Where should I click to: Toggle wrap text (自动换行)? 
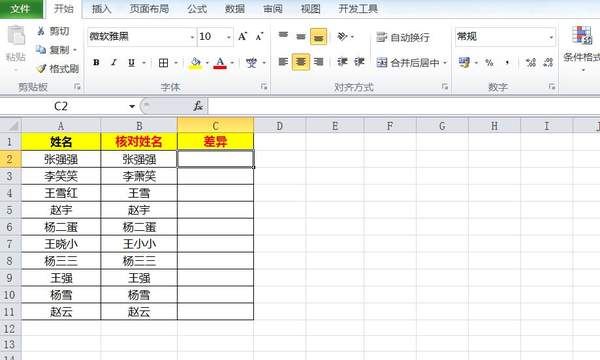coord(403,37)
